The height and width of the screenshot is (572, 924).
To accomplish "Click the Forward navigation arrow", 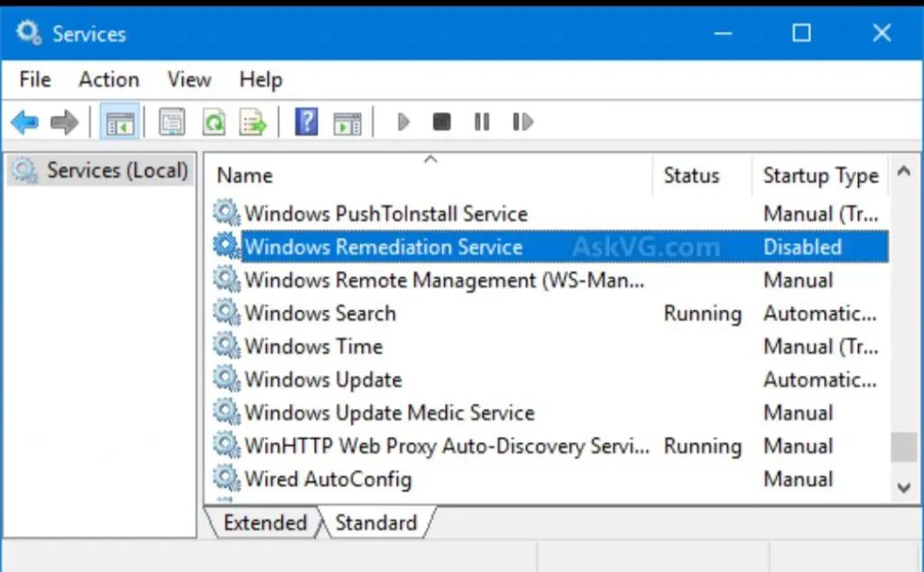I will tap(64, 122).
